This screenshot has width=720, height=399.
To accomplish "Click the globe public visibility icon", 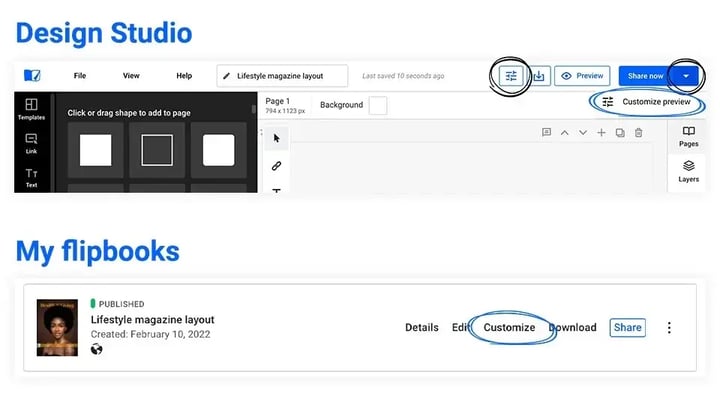I will (96, 349).
